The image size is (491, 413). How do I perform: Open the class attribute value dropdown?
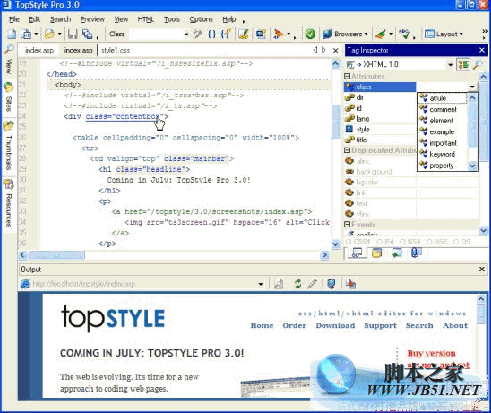[472, 87]
